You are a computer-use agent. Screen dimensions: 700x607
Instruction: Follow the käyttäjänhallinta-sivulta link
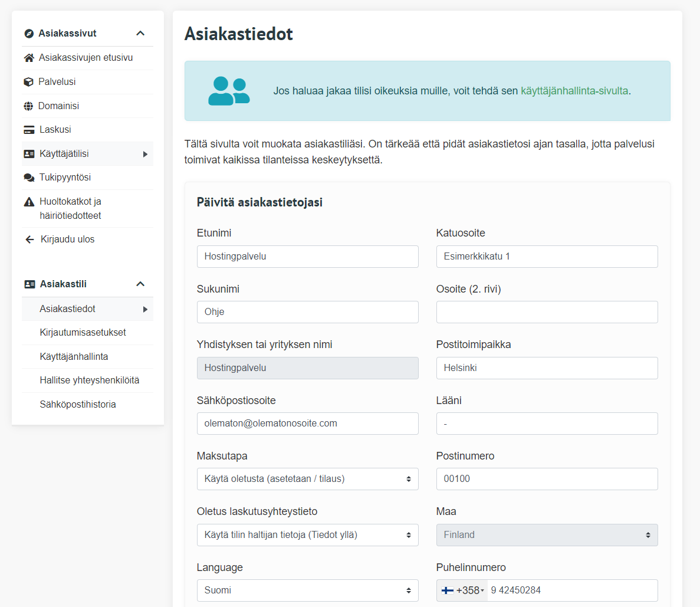[x=574, y=91]
